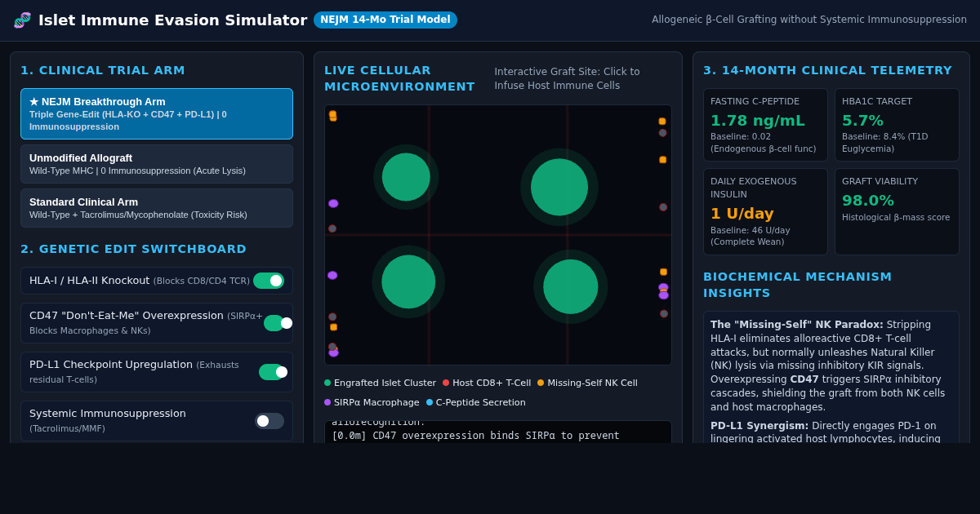Click the purple SIRPα Macrophage legend dot
This screenshot has height=514, width=980.
(327, 402)
